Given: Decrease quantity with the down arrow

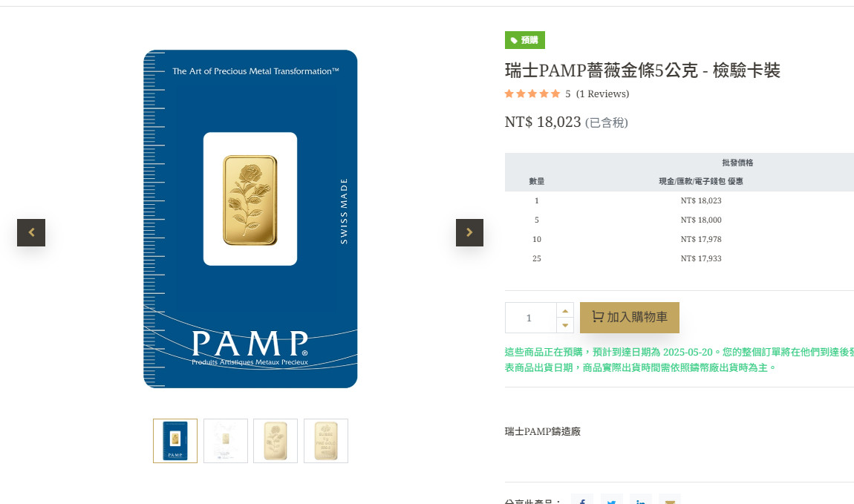Looking at the screenshot, I should tap(565, 325).
